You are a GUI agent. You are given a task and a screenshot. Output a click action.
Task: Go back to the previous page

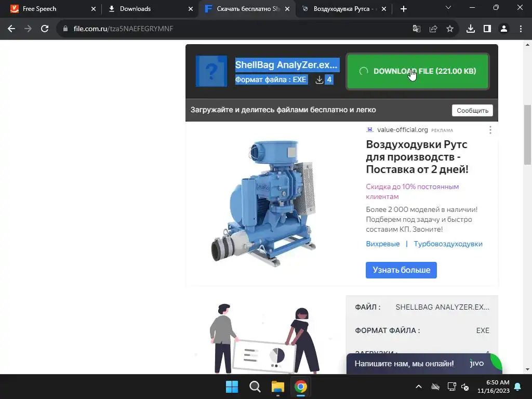(x=11, y=29)
